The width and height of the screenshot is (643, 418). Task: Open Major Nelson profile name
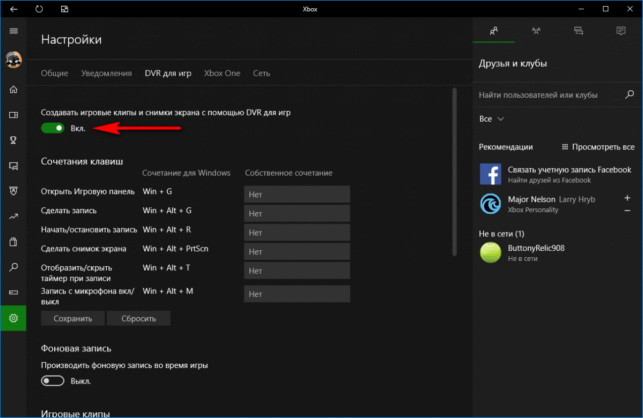click(x=531, y=199)
